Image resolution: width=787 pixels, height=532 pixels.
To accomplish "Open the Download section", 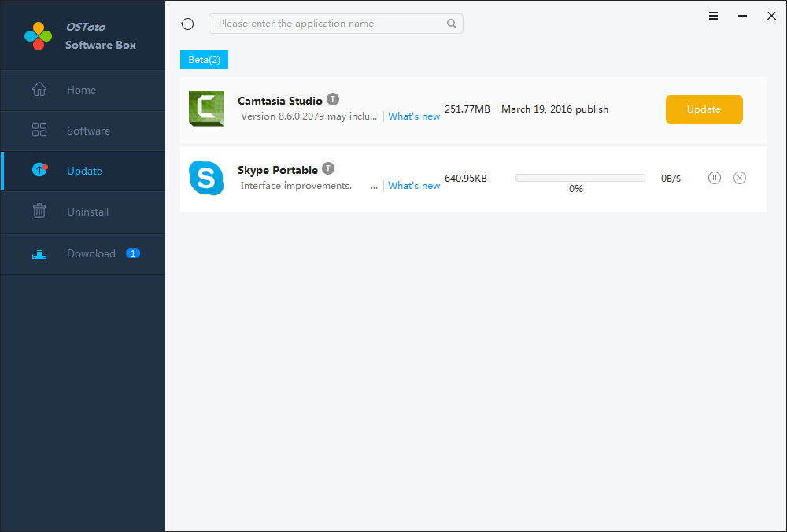I will click(83, 254).
